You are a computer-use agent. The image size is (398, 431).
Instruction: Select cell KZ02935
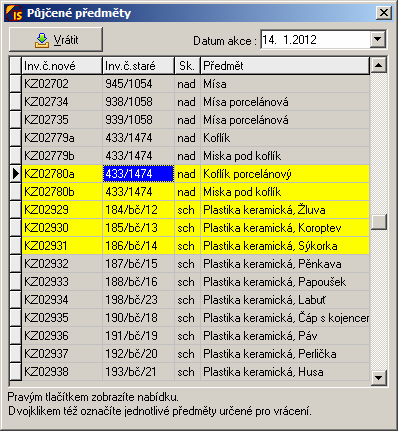(62, 318)
